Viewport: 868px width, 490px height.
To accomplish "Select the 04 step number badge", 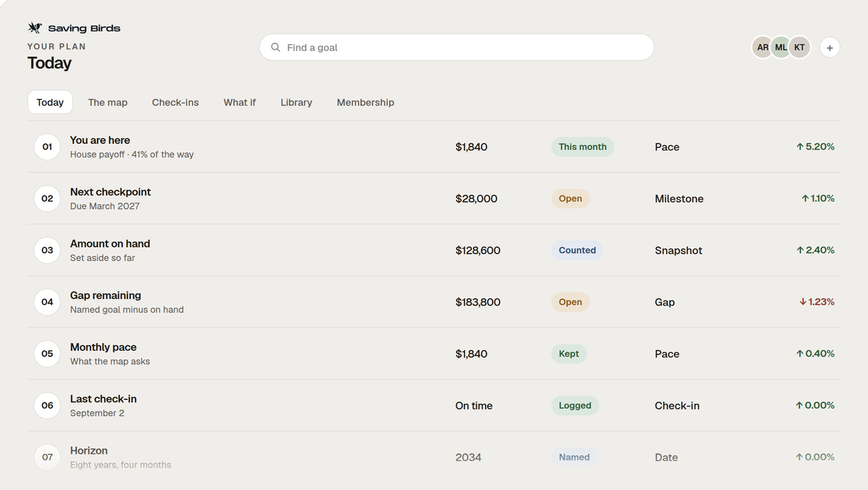I will pos(47,302).
